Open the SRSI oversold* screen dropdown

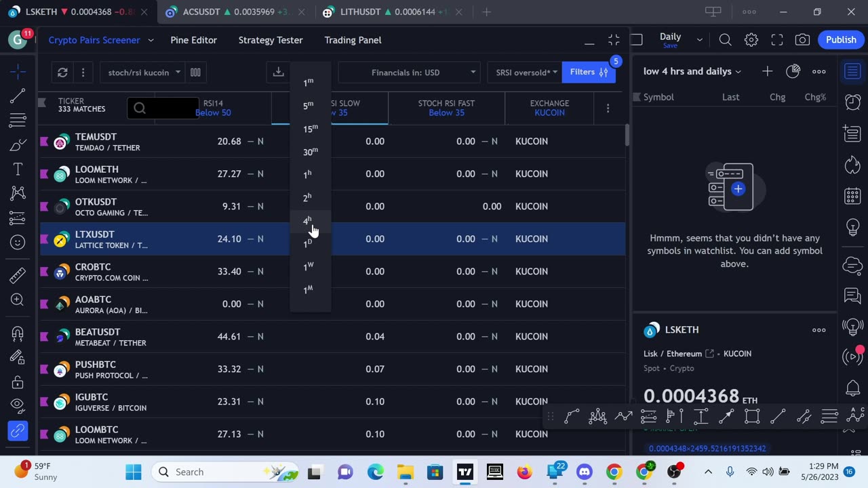click(525, 73)
